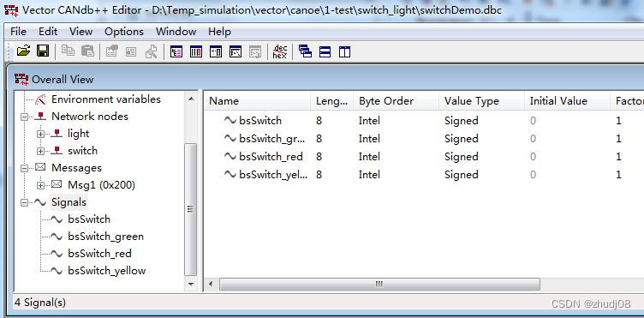Click Signed value in bsSwitch_red row
The image size is (644, 318).
click(x=462, y=157)
